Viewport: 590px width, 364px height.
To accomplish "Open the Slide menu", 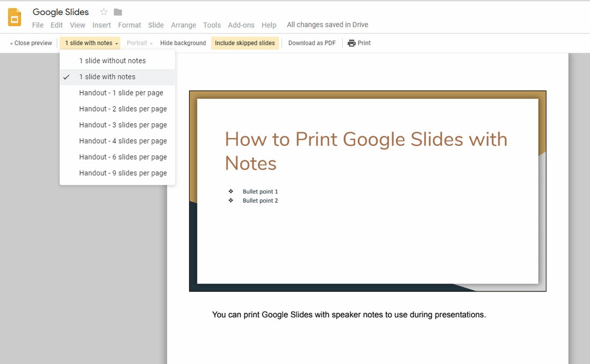I will 156,25.
